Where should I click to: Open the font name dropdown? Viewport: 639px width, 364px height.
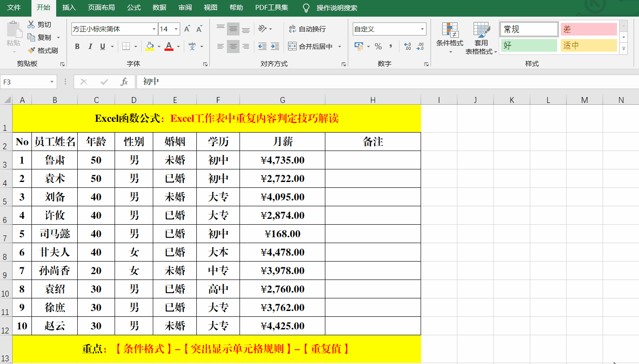pyautogui.click(x=154, y=29)
